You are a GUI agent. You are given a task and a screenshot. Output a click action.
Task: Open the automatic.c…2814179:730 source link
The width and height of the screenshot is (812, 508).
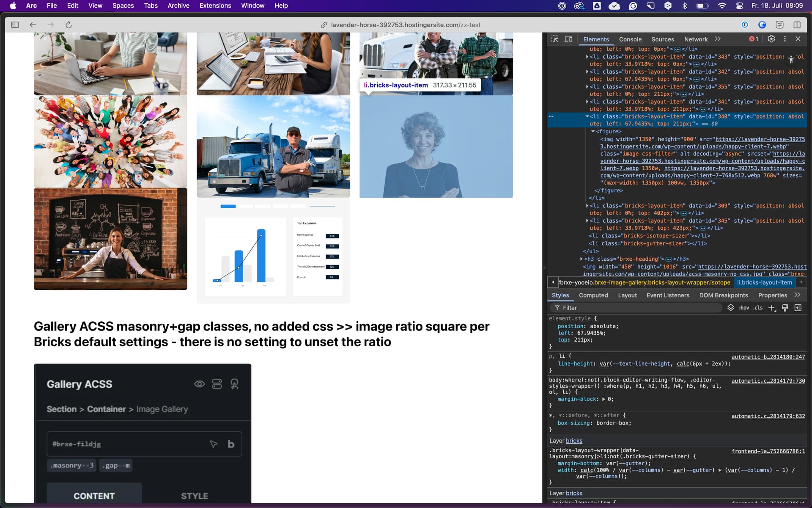tap(768, 381)
